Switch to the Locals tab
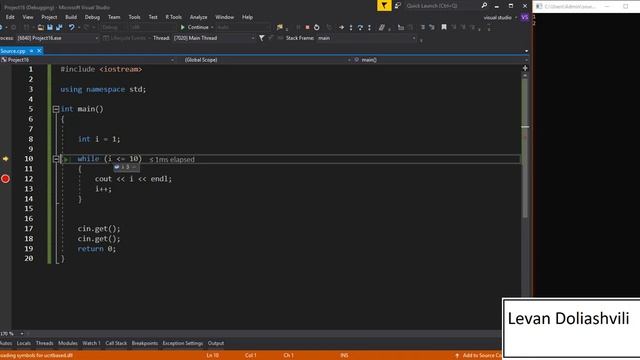Screen dimensions: 640x360 point(24,343)
